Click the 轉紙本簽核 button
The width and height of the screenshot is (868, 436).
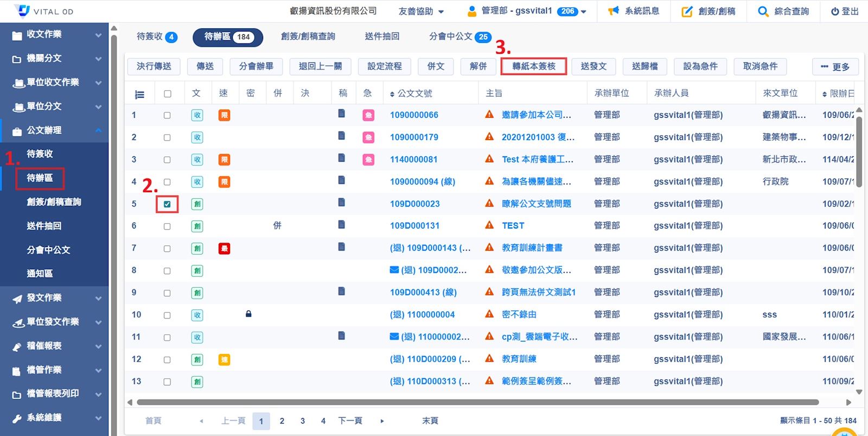(534, 66)
